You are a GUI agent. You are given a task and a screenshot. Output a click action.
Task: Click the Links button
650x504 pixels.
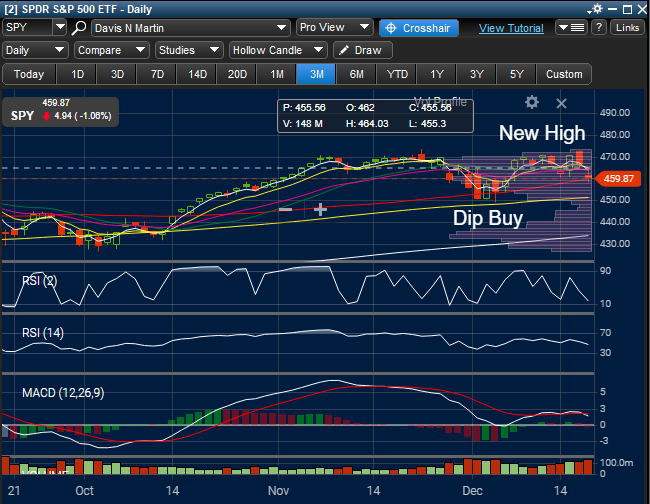click(x=627, y=27)
